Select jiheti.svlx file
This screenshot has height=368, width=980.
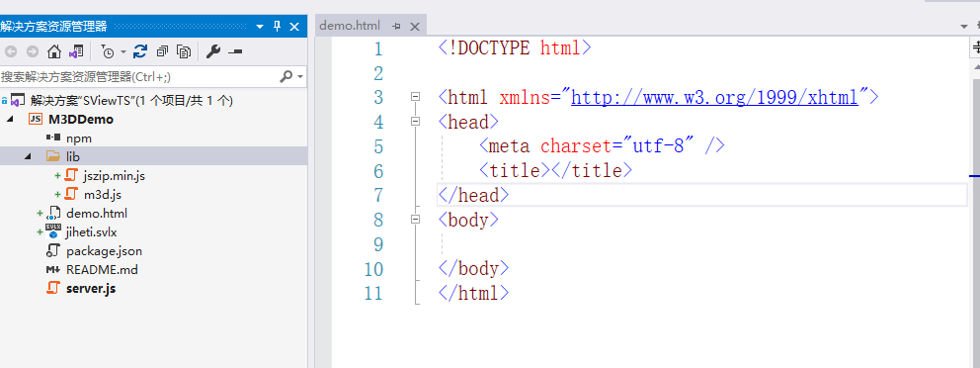click(91, 232)
